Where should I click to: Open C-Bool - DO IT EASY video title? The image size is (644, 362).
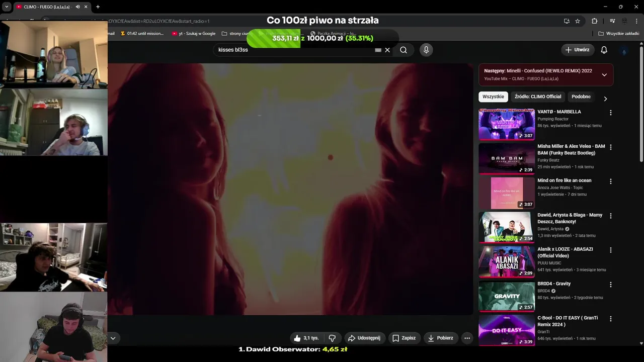tap(568, 321)
